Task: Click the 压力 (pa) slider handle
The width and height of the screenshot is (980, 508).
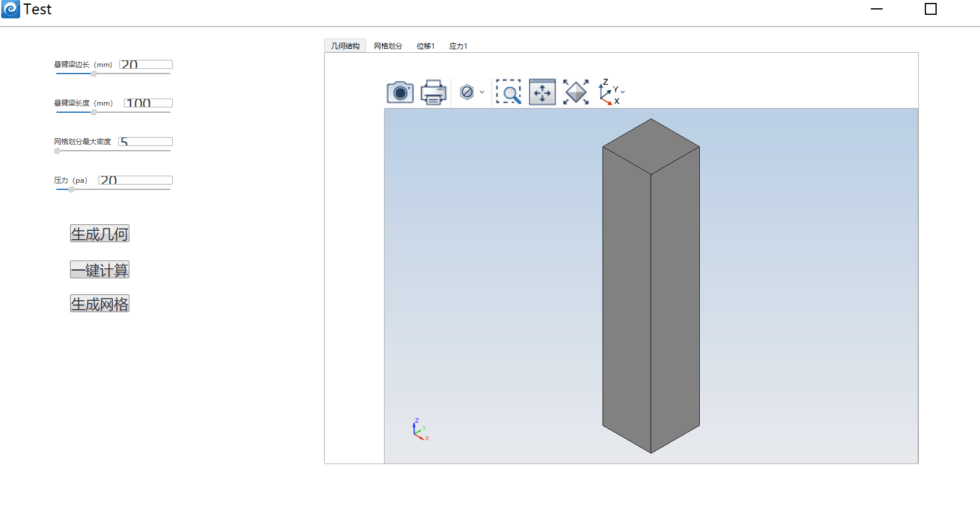Action: 71,190
